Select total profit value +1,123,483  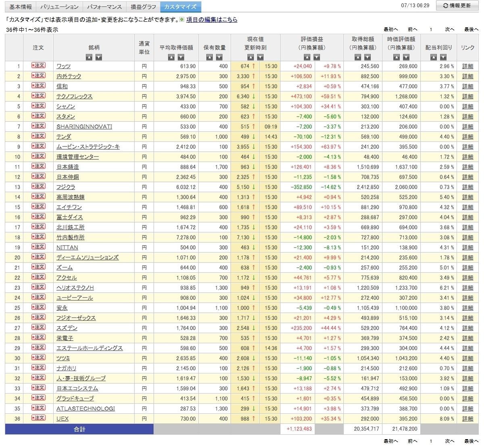(299, 429)
